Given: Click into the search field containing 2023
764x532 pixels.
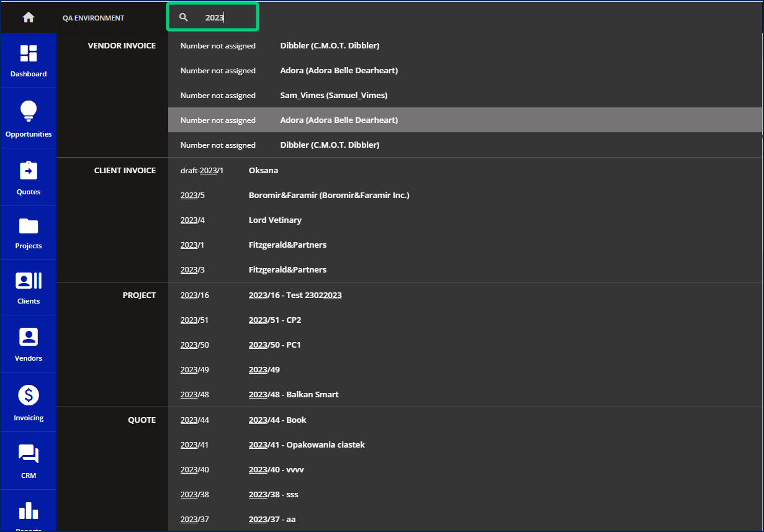Looking at the screenshot, I should 212,17.
